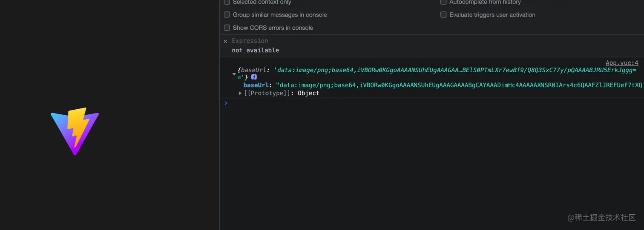
Task: Select the bold baseUrl property key
Action: click(256, 85)
